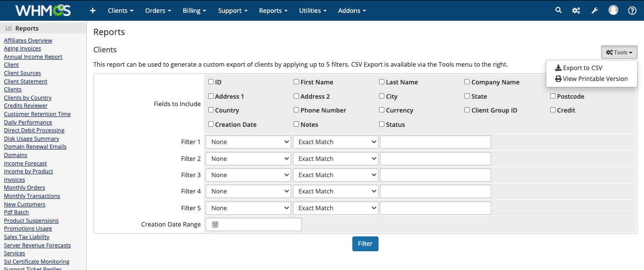Open the search magnifier icon
This screenshot has width=644, height=270.
pos(559,10)
